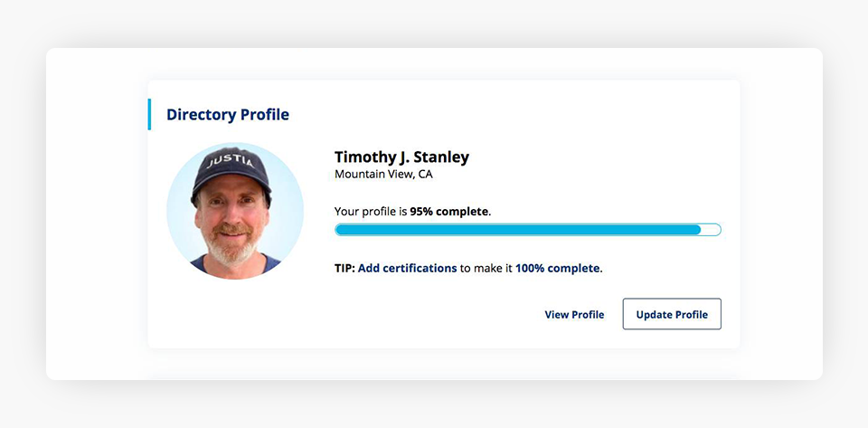
Task: Click the rounded left tip of the progress bar
Action: (337, 230)
